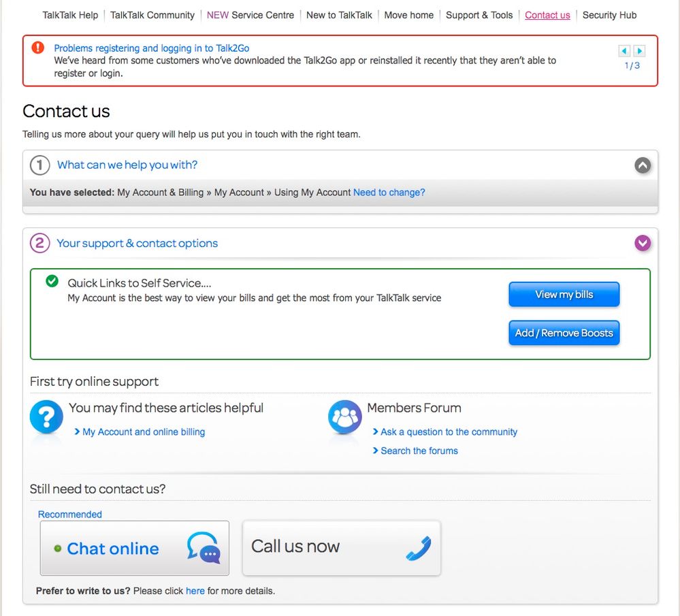
Task: Open Support & Tools menu item
Action: 479,15
